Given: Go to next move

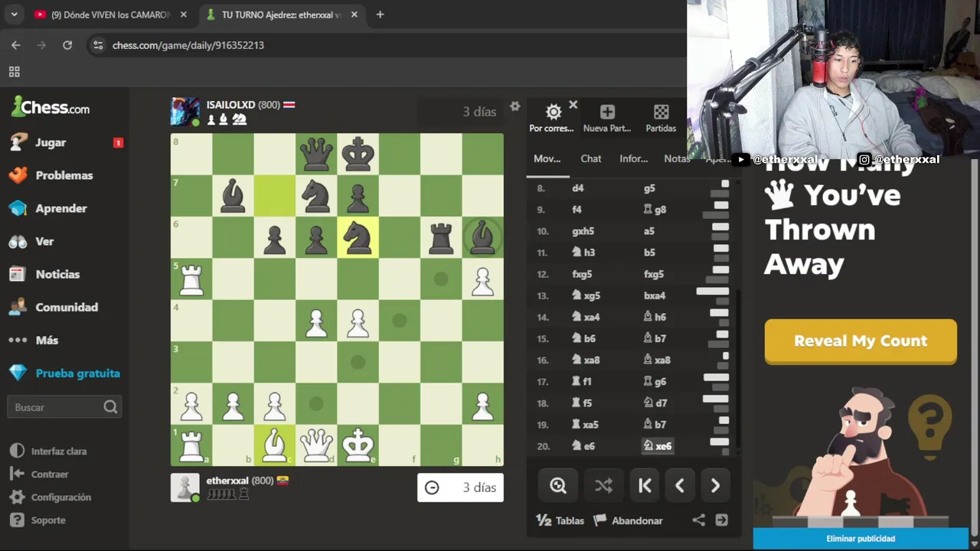Looking at the screenshot, I should click(715, 486).
